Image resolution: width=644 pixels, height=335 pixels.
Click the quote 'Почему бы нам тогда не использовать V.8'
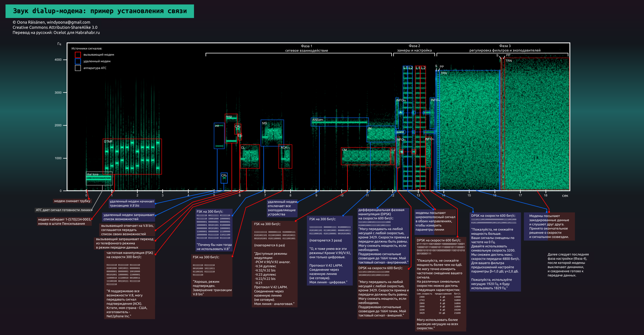coord(214,247)
